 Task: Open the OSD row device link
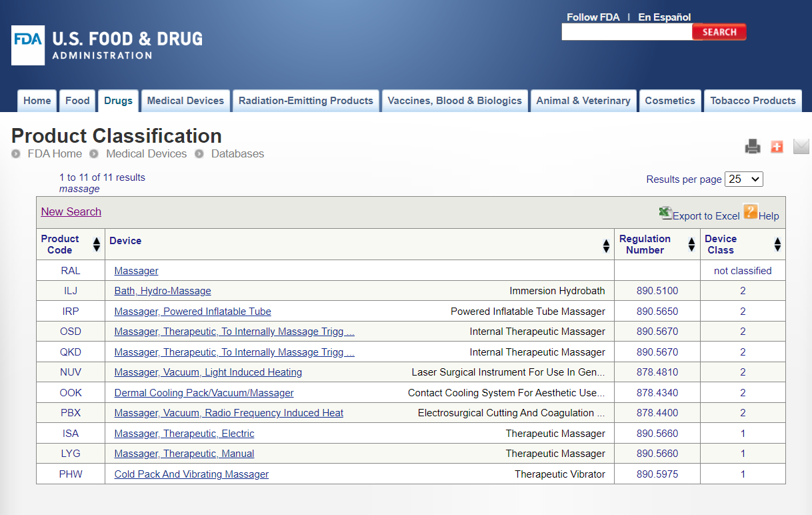(x=235, y=332)
